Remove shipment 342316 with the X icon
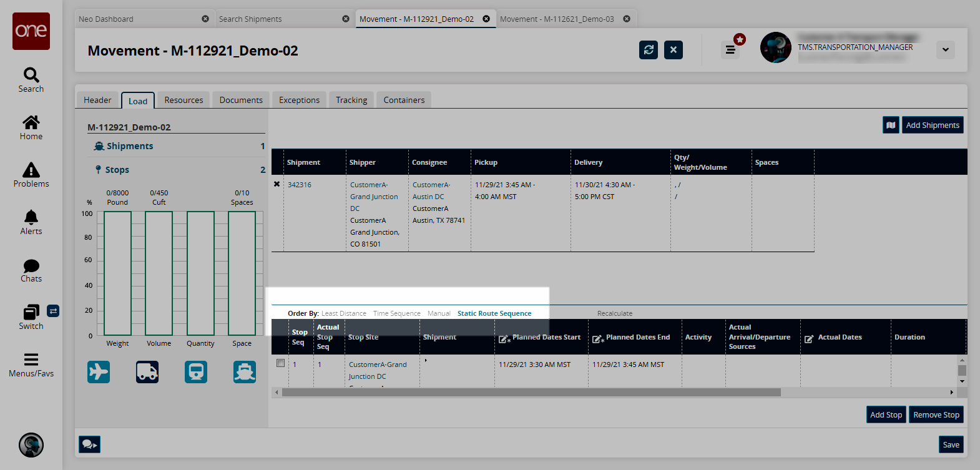The image size is (980, 470). [x=277, y=184]
